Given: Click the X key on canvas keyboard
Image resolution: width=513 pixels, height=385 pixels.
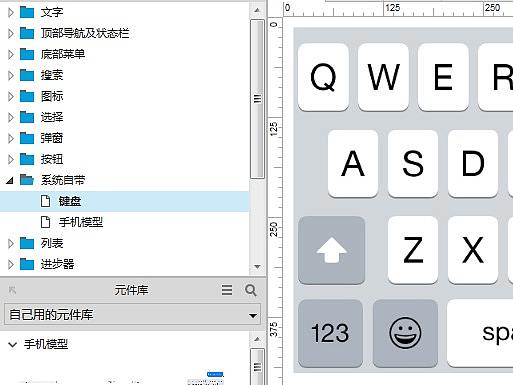Looking at the screenshot, I should [x=473, y=250].
